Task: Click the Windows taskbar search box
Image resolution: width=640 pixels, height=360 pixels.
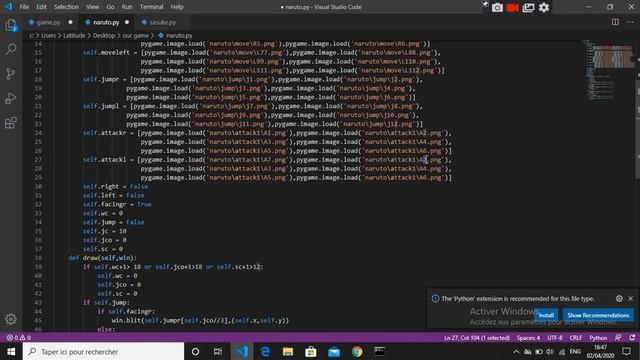Action: 103,351
